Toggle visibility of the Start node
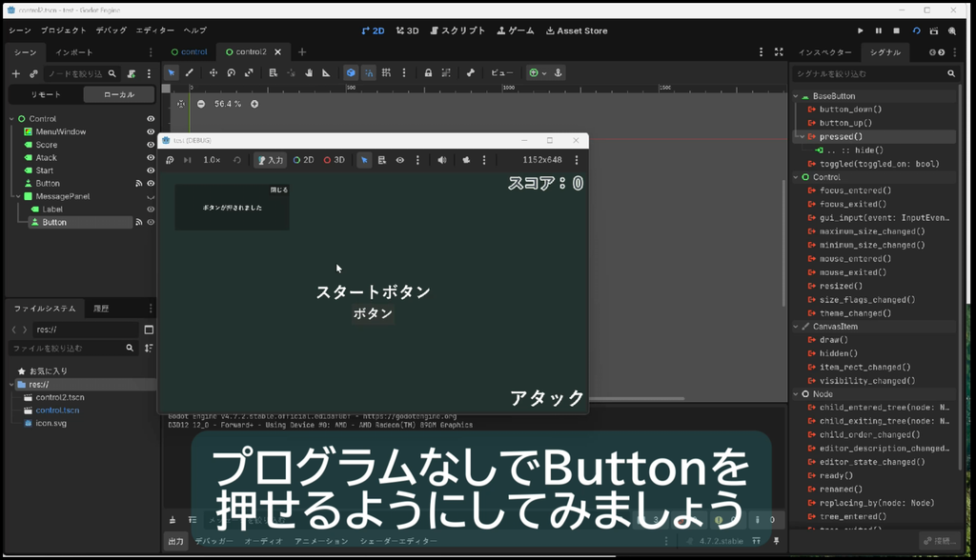The image size is (976, 560). tap(151, 170)
